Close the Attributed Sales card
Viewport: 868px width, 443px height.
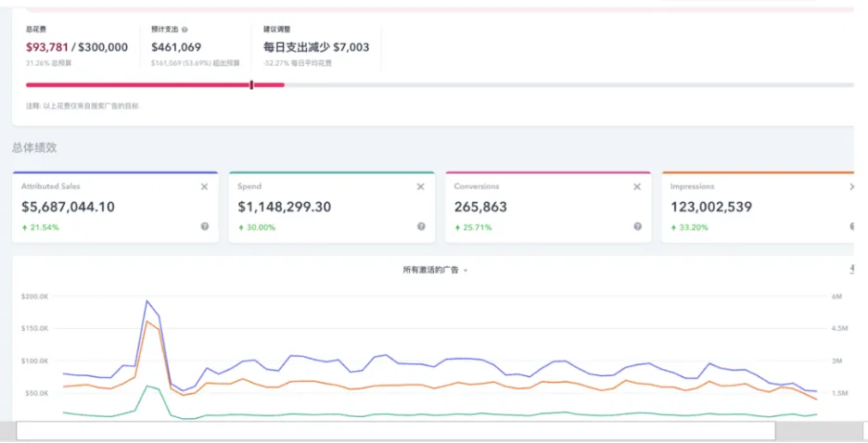pos(204,187)
